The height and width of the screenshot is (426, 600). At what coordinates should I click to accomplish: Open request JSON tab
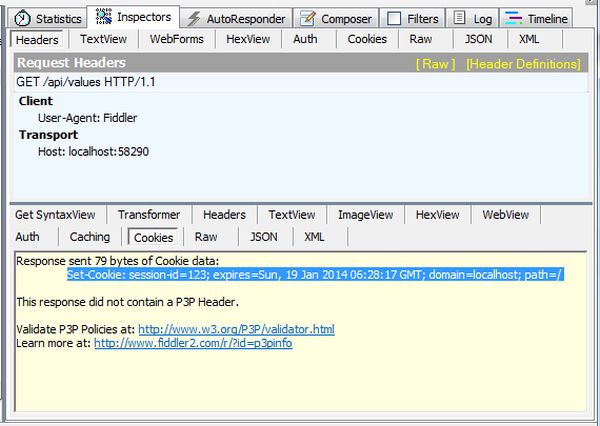478,39
